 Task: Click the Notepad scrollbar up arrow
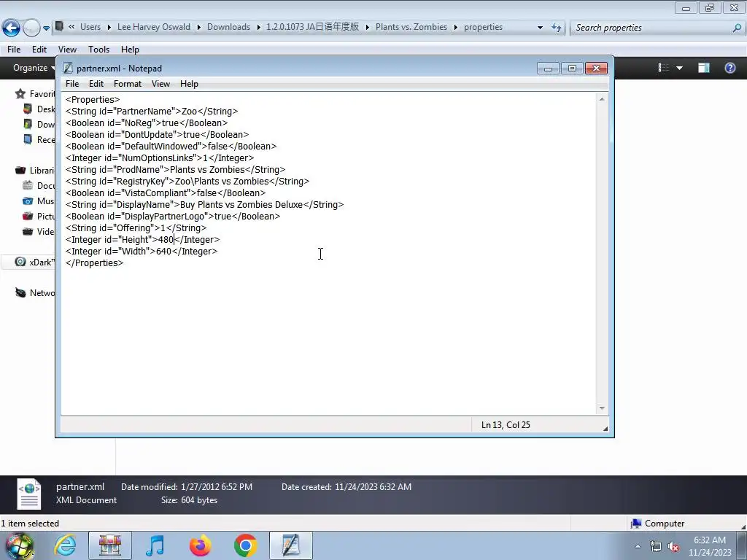(602, 99)
